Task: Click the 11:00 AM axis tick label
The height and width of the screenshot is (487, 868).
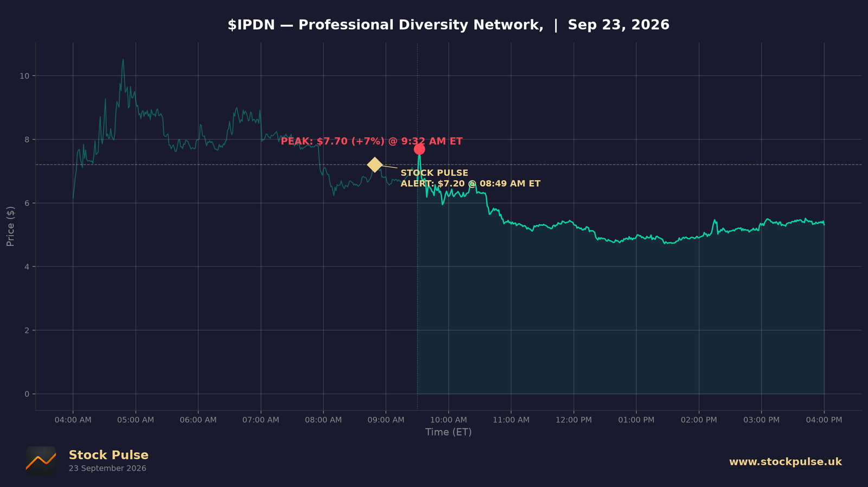Action: tap(511, 420)
